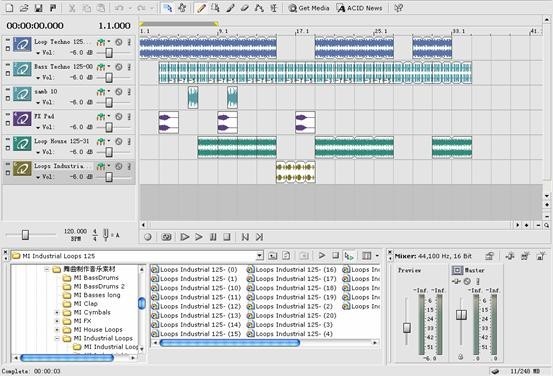Click the What's This help icon
Screen dimensions: 553x376
point(399,8)
